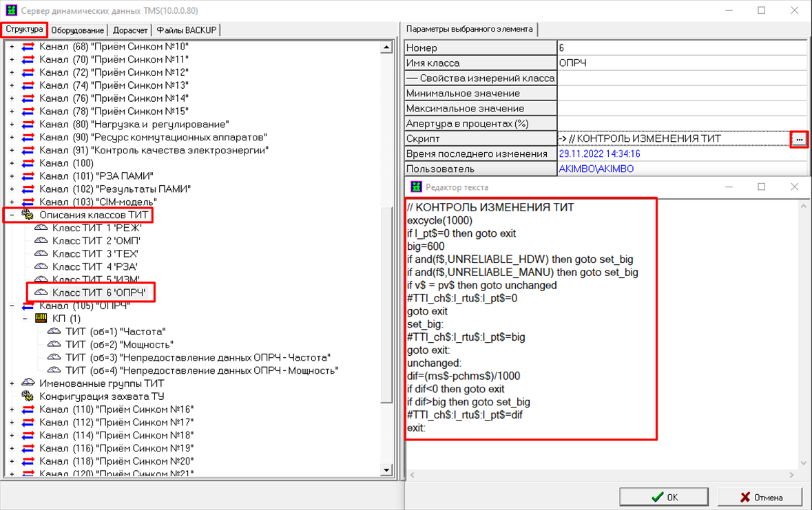Click the Именованные группы ТИТ icon

click(x=28, y=383)
